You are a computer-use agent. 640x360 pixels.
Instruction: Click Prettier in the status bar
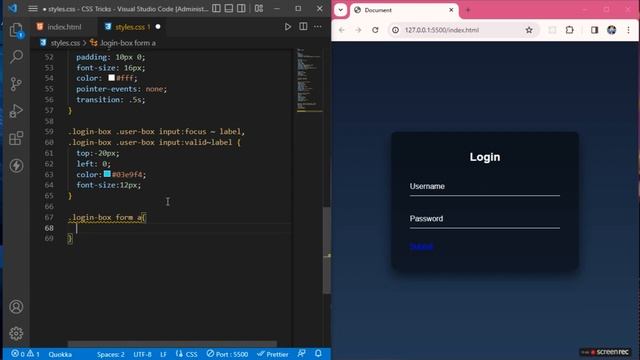pos(273,354)
